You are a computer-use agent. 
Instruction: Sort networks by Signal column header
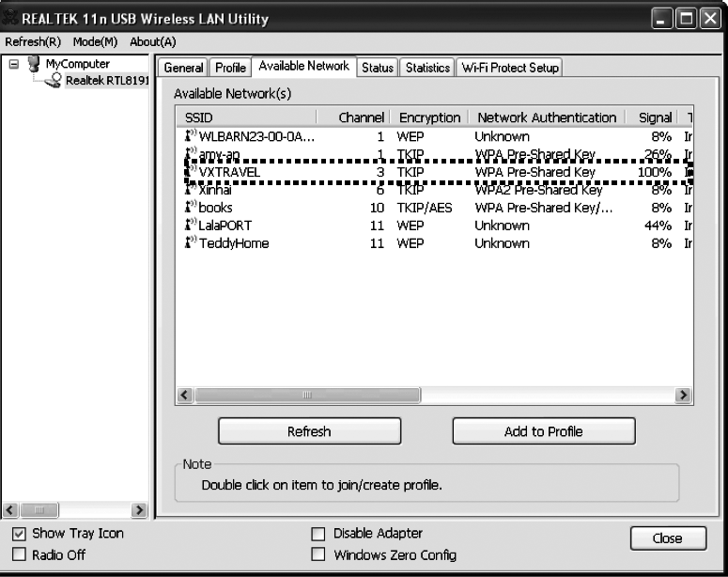pos(652,117)
